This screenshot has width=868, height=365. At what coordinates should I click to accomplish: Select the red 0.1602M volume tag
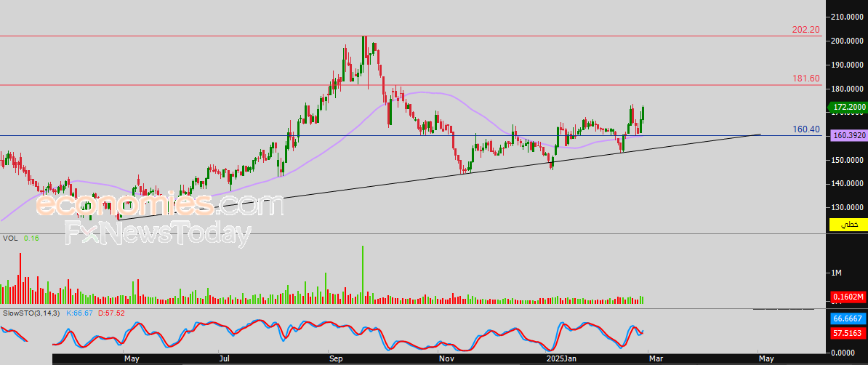click(x=848, y=297)
